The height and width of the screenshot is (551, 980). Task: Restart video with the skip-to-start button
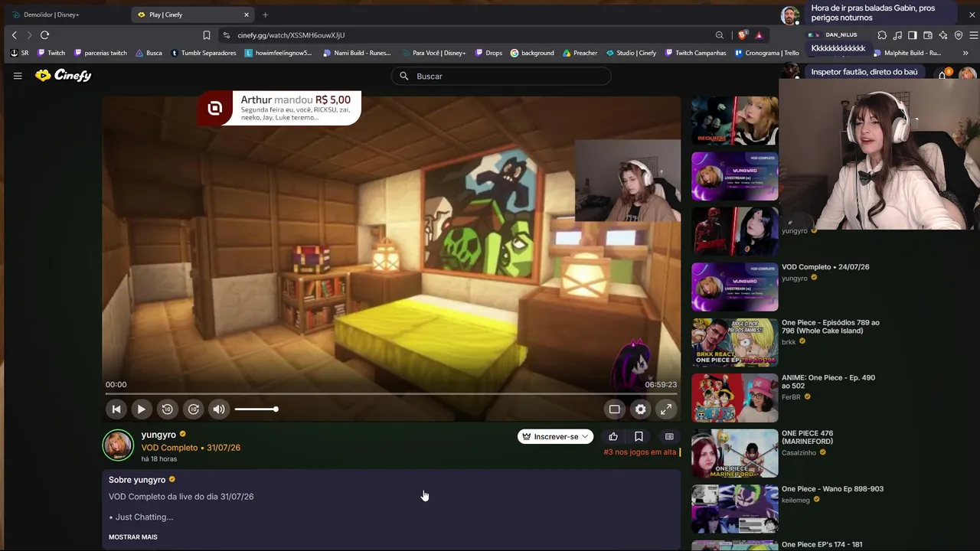point(116,409)
